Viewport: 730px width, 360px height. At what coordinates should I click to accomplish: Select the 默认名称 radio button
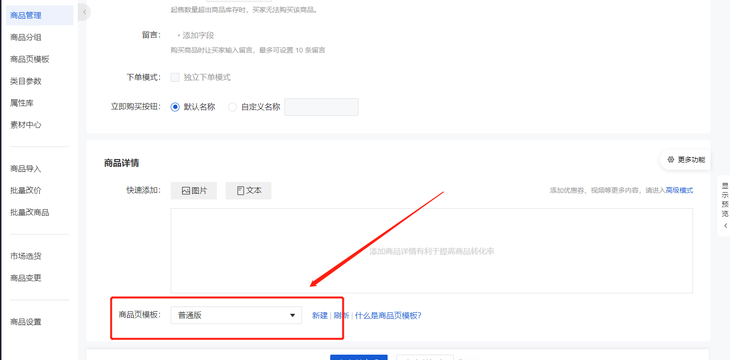pos(175,107)
